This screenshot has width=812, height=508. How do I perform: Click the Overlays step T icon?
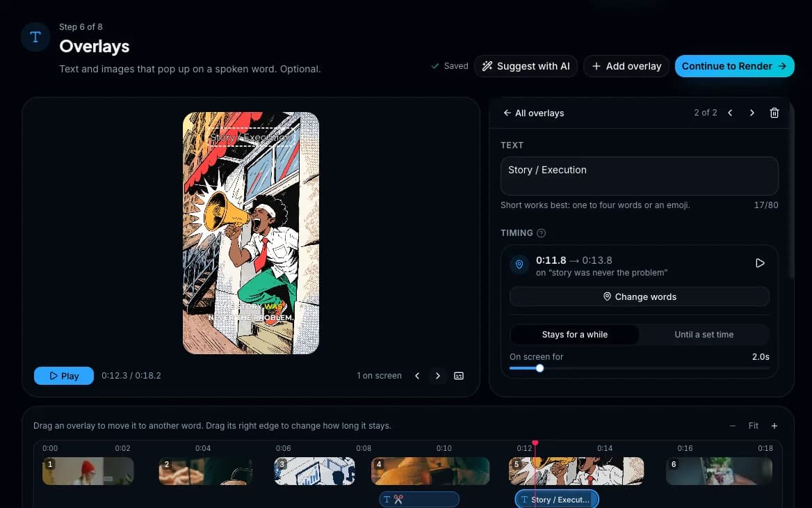click(x=35, y=37)
